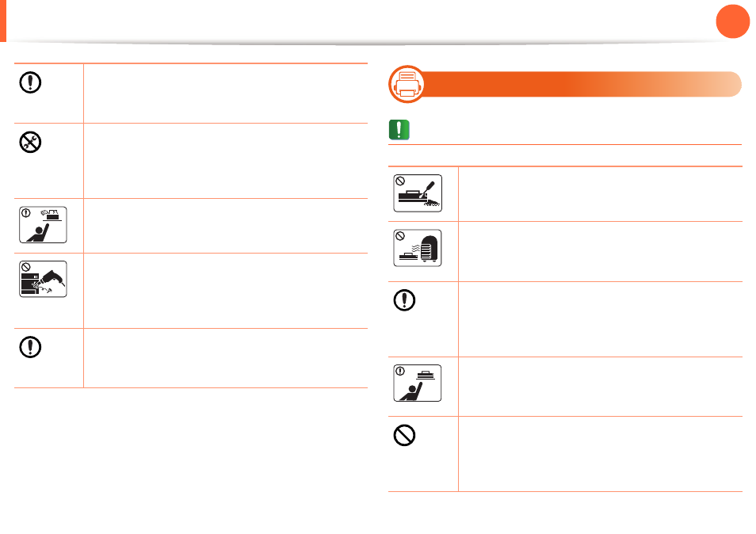Click the text cell beside drill icon
Image resolution: width=756 pixels, height=534 pixels.
[226, 291]
